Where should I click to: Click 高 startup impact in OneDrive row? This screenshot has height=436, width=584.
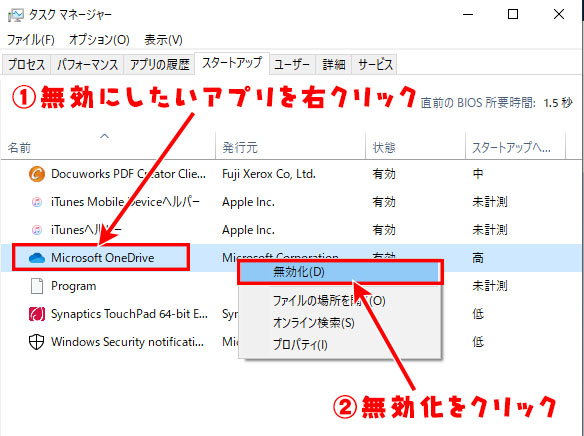click(x=478, y=258)
